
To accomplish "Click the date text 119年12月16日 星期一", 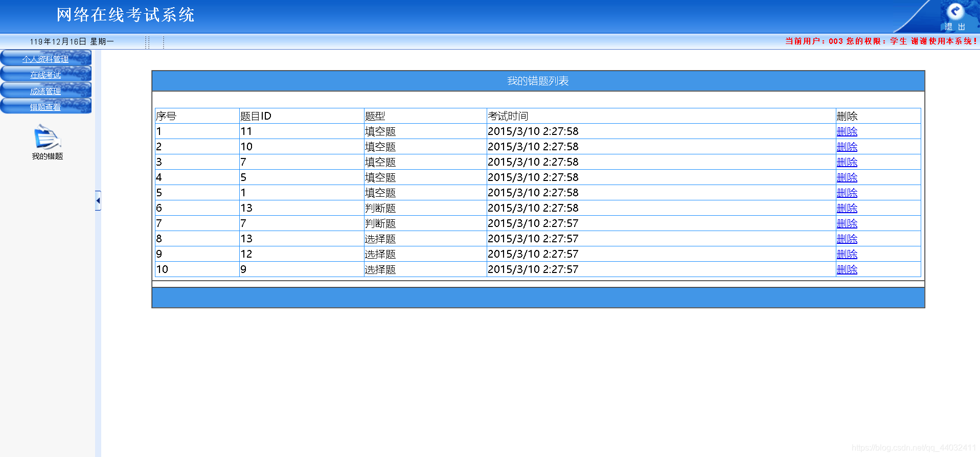I will (x=72, y=41).
